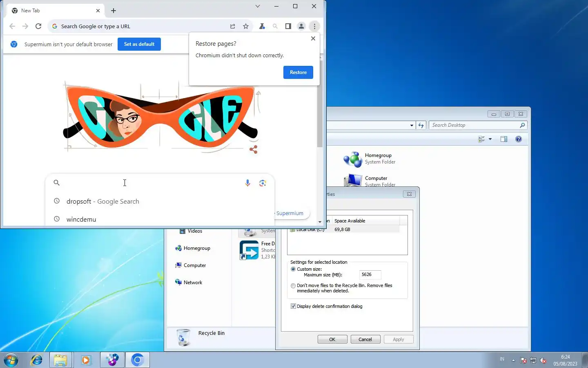Click the Maximum size field
The height and width of the screenshot is (368, 588).
pyautogui.click(x=370, y=275)
